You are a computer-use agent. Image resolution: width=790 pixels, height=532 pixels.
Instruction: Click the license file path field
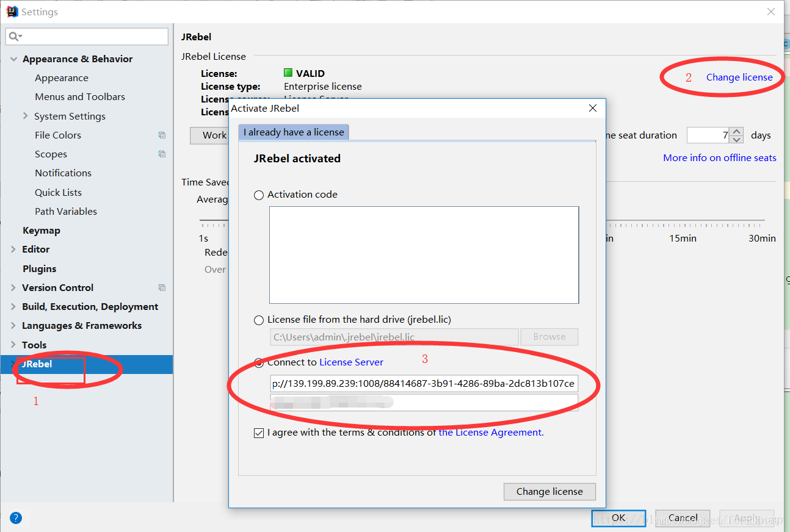pyautogui.click(x=394, y=337)
